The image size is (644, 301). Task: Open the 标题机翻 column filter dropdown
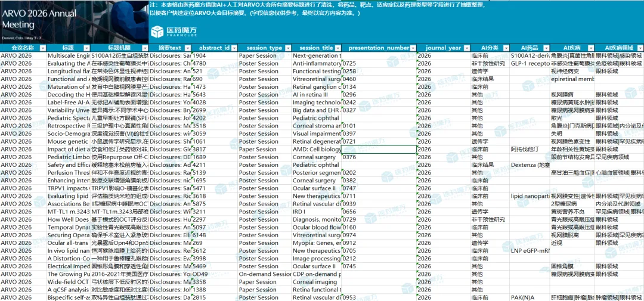pyautogui.click(x=144, y=48)
